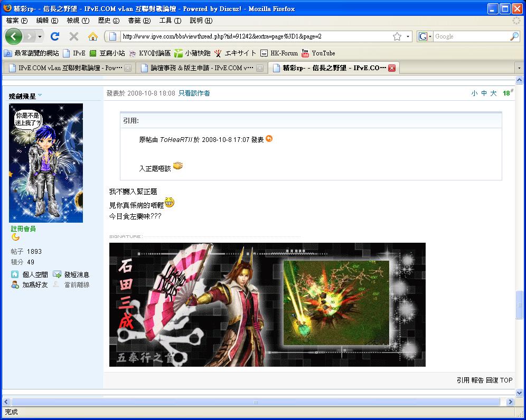This screenshot has width=526, height=420.
Task: Open the 小豬快跑 bookmark
Action: coord(192,53)
